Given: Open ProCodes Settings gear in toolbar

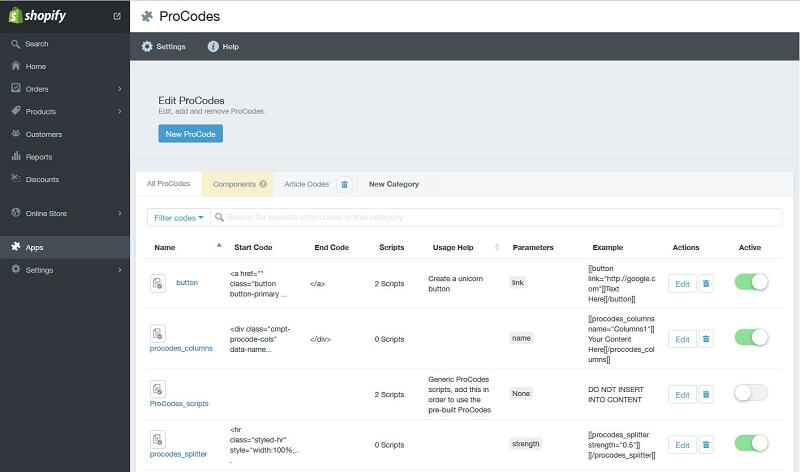Looking at the screenshot, I should coord(147,46).
